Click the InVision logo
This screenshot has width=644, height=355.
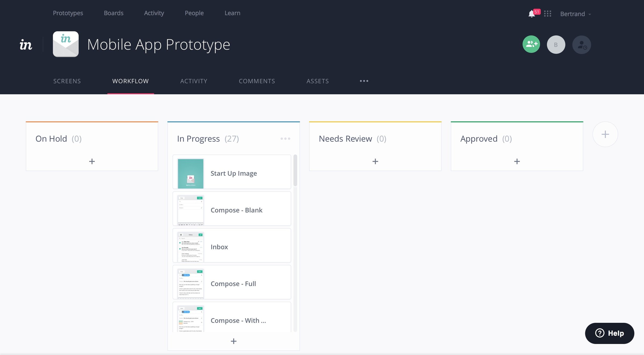coord(26,45)
